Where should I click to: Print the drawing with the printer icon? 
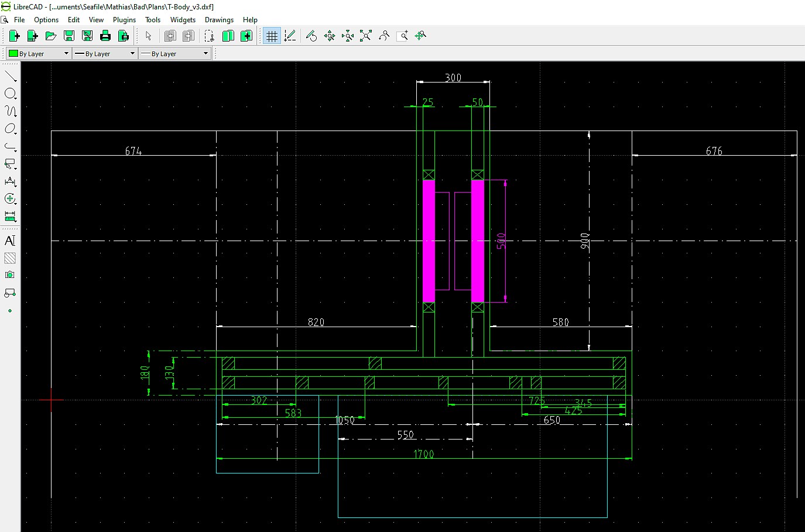[105, 36]
